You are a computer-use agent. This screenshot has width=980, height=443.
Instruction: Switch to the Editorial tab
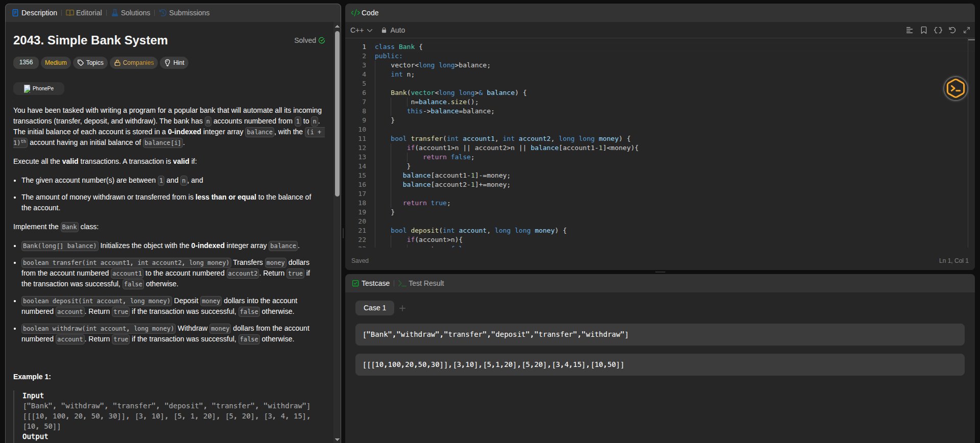tap(84, 13)
